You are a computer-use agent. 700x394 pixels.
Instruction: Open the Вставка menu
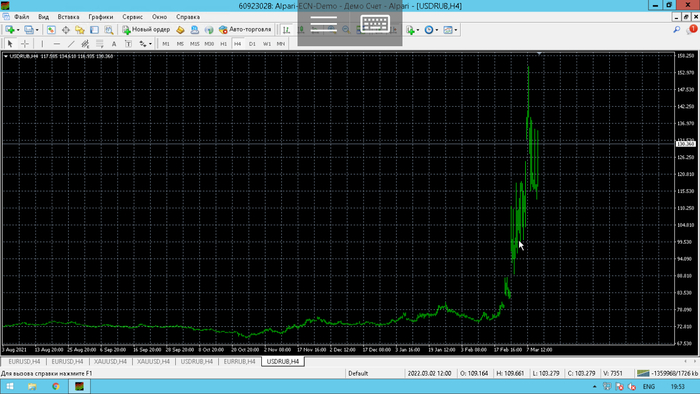68,17
